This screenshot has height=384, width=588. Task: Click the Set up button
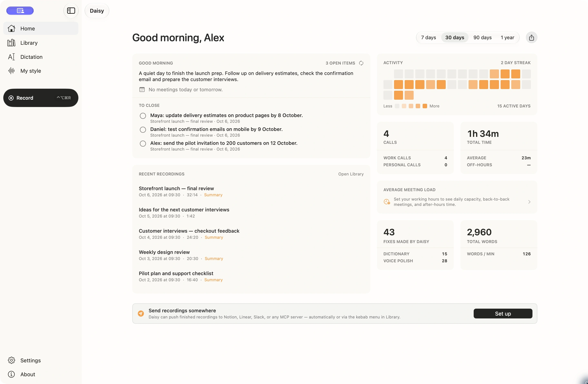(x=503, y=313)
